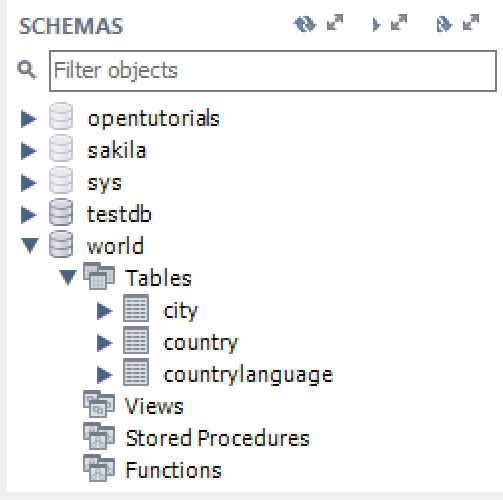
Task: Click the Views folder icon
Action: coord(99,404)
